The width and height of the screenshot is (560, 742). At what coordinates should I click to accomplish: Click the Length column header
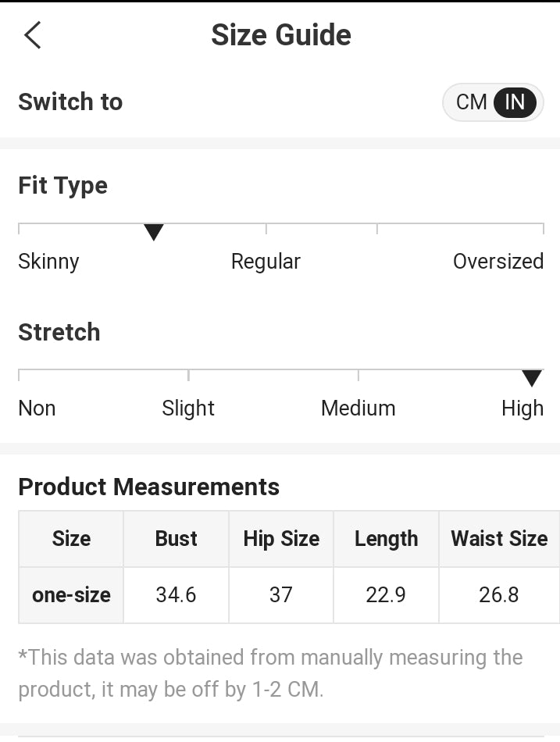tap(386, 539)
